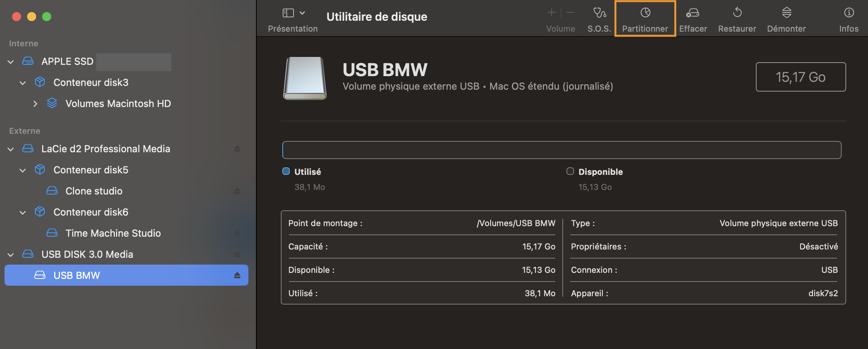868x349 pixels.
Task: Select Conteneur disk5 in sidebar
Action: click(x=126, y=170)
